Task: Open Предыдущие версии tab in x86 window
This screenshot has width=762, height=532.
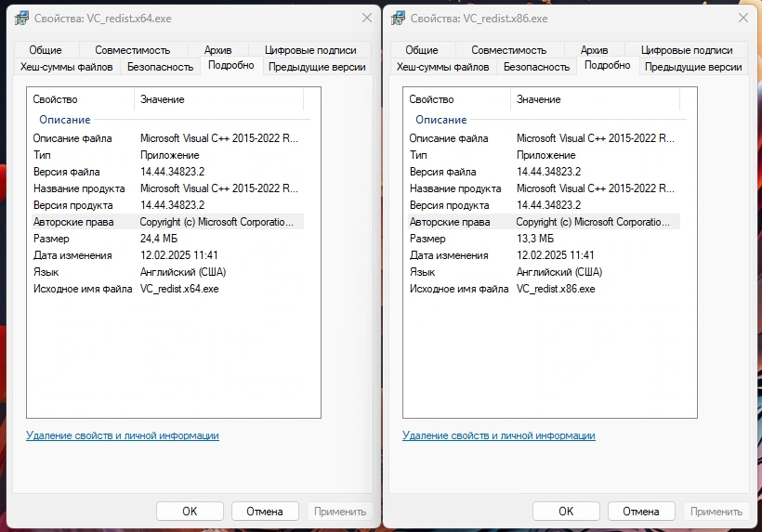Action: coord(693,67)
